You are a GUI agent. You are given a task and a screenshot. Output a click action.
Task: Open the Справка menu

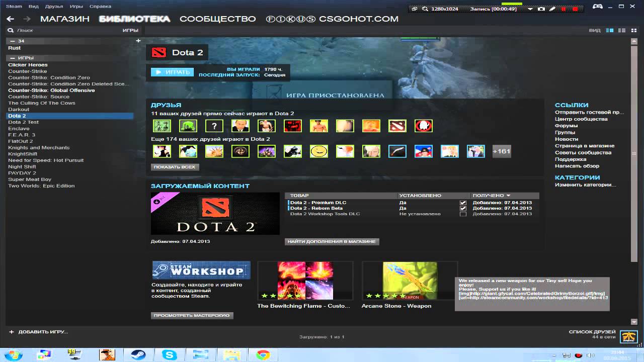click(x=100, y=7)
